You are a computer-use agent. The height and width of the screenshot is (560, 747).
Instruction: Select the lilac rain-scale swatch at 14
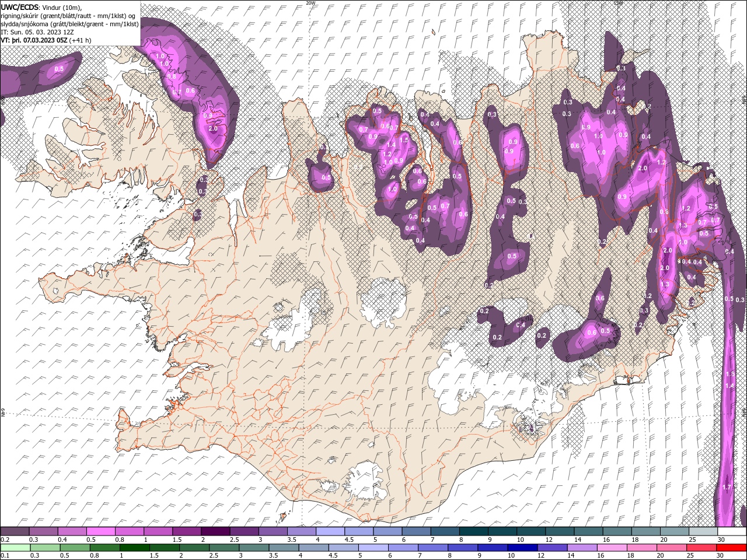[x=582, y=548]
